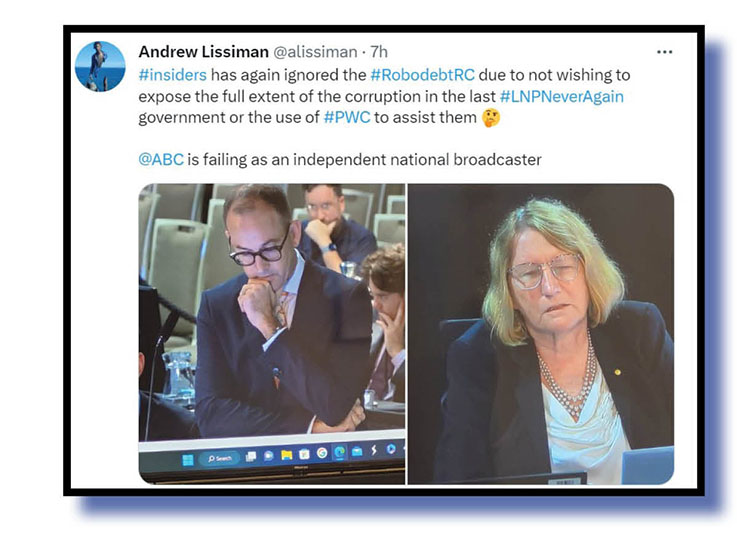Open the Microsoft Store taskbar icon
Screen dimensions: 737x539
(x=304, y=454)
